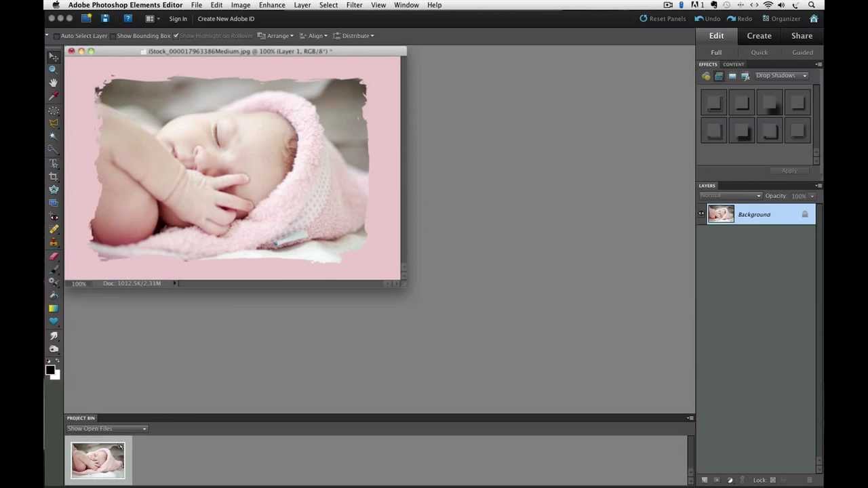
Task: Create a new layer from Layers panel bottom
Action: 705,480
